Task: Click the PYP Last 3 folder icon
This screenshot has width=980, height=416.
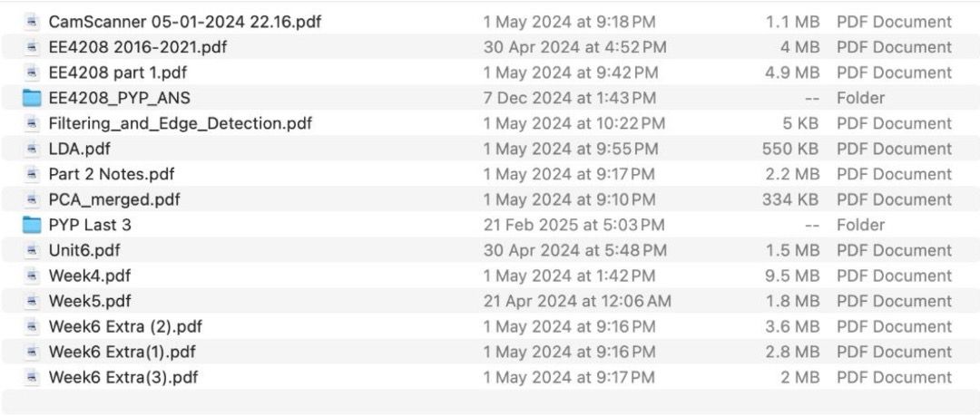Action: (31, 225)
